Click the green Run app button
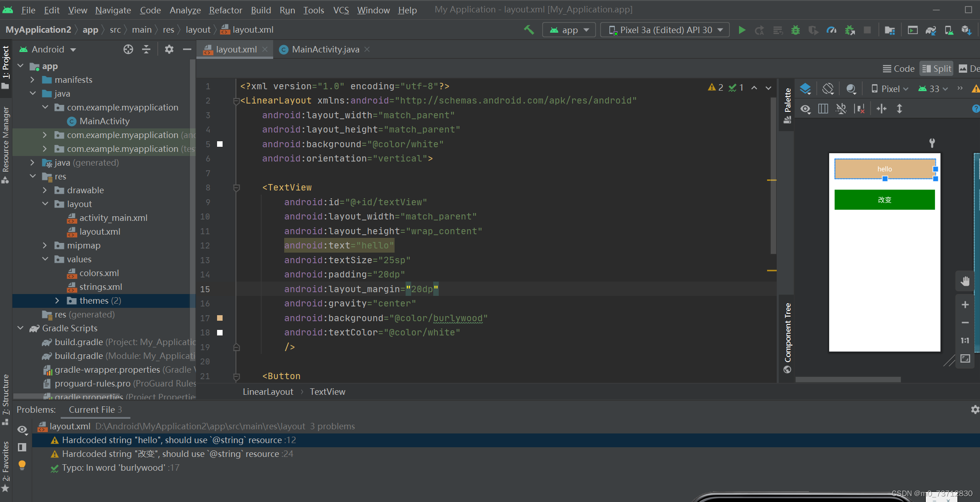 click(x=742, y=30)
